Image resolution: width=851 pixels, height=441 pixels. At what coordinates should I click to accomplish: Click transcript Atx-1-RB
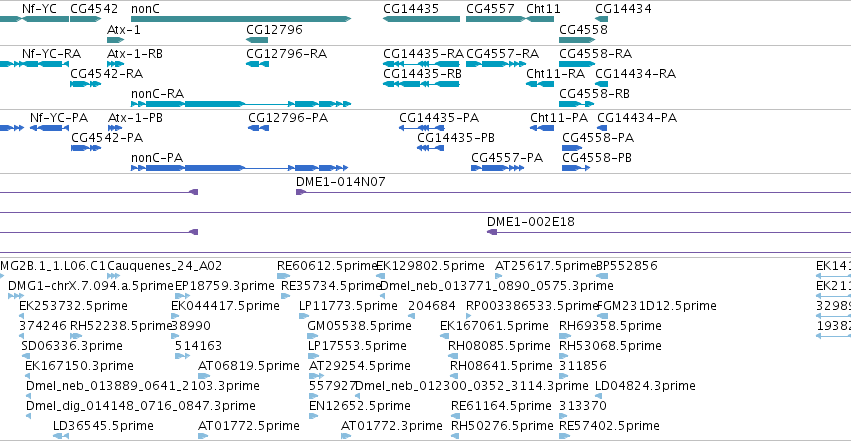pos(116,64)
